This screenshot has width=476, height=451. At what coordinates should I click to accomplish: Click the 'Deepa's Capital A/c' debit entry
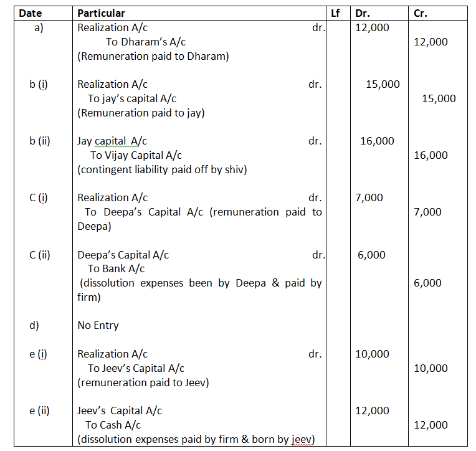coord(123,255)
